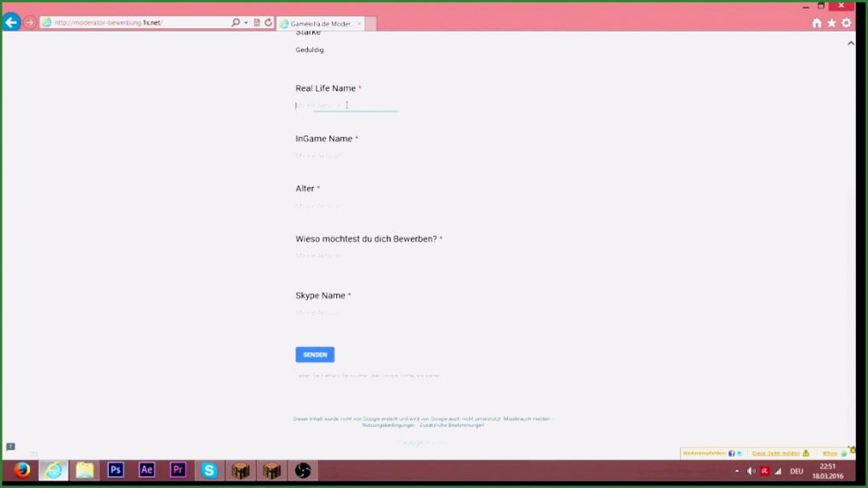The width and height of the screenshot is (868, 488).
Task: Open favorites star icon
Action: (x=831, y=23)
